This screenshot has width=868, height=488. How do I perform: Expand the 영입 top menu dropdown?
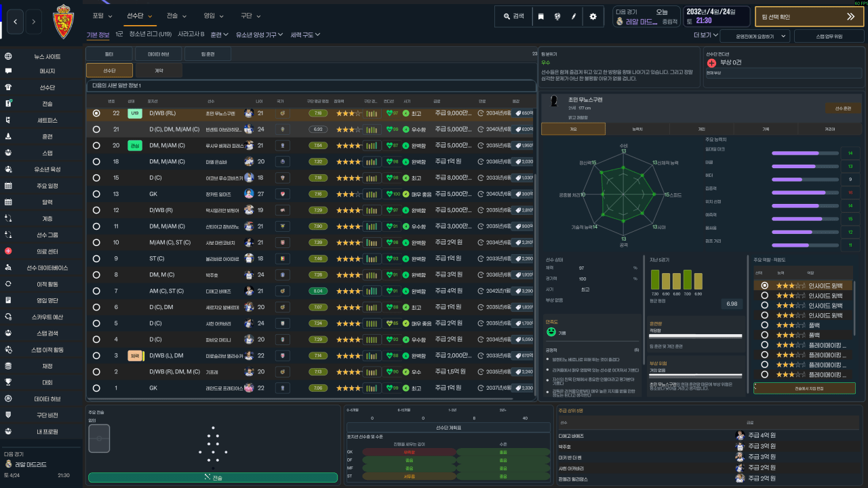point(214,16)
